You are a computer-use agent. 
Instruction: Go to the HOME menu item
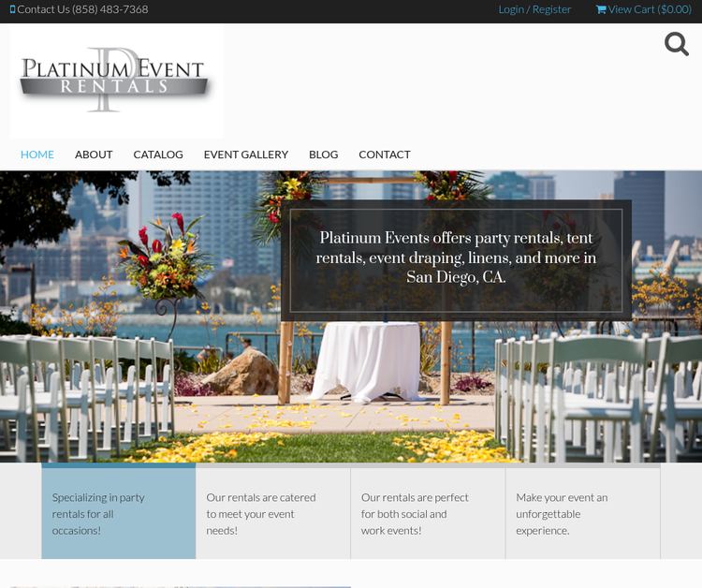tap(37, 154)
